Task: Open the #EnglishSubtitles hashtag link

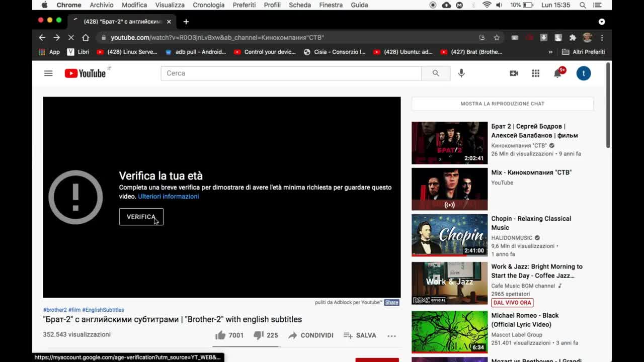Action: click(x=103, y=310)
